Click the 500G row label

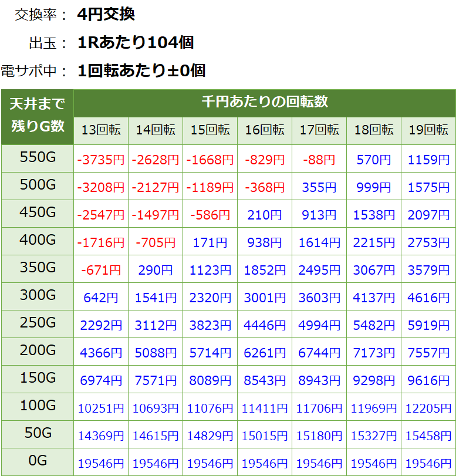point(38,186)
